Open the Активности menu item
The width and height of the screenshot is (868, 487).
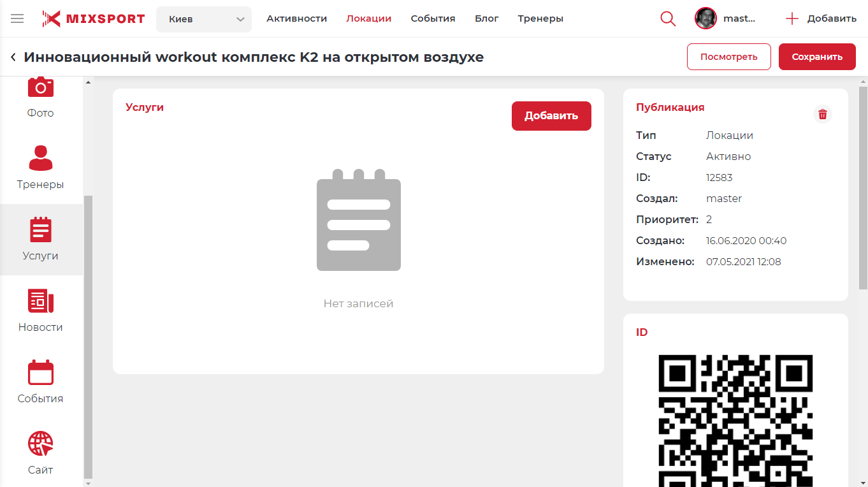click(x=296, y=19)
